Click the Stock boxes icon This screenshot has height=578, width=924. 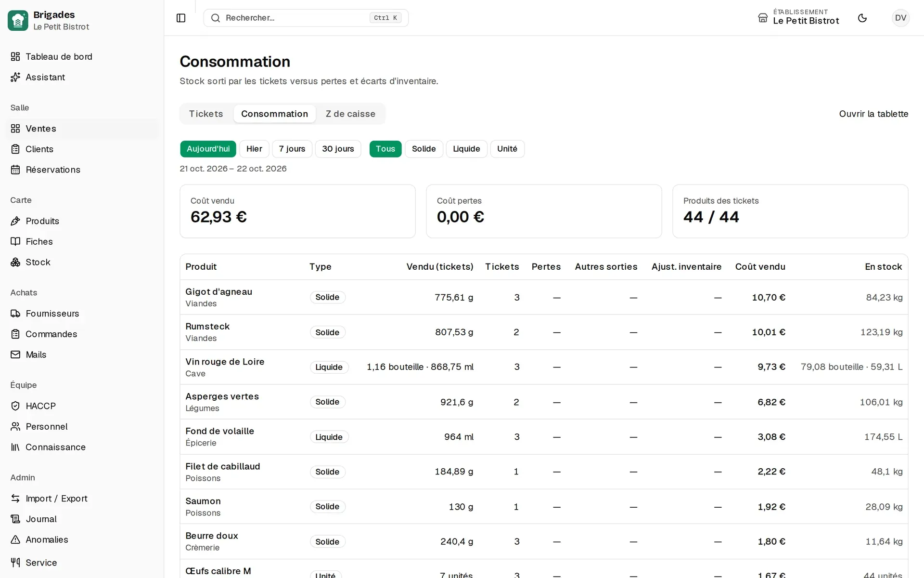click(15, 262)
